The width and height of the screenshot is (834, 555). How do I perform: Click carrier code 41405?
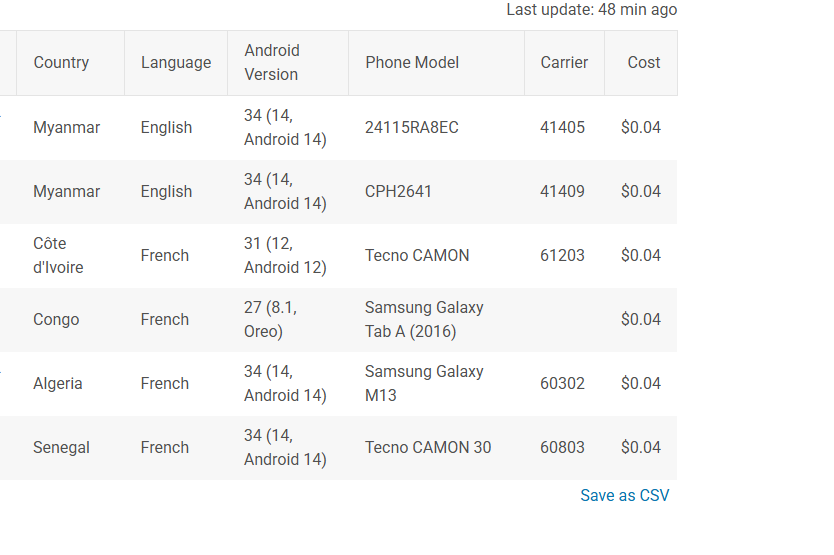[x=562, y=127]
